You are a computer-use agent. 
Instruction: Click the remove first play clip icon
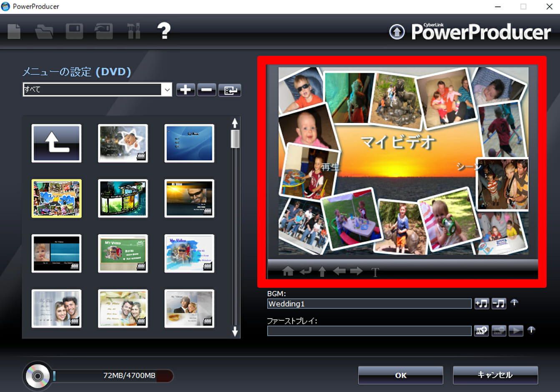499,331
